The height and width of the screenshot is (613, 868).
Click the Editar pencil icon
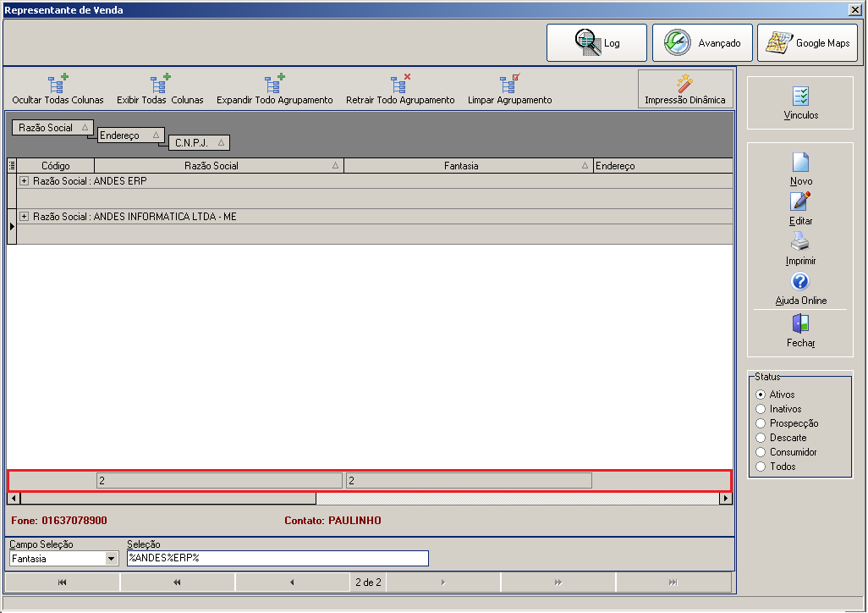(x=800, y=201)
